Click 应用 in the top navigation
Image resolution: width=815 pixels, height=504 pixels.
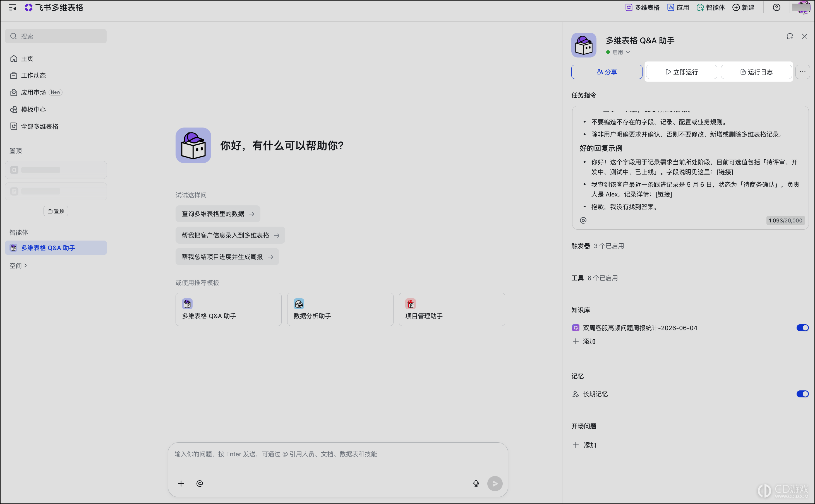pyautogui.click(x=678, y=8)
